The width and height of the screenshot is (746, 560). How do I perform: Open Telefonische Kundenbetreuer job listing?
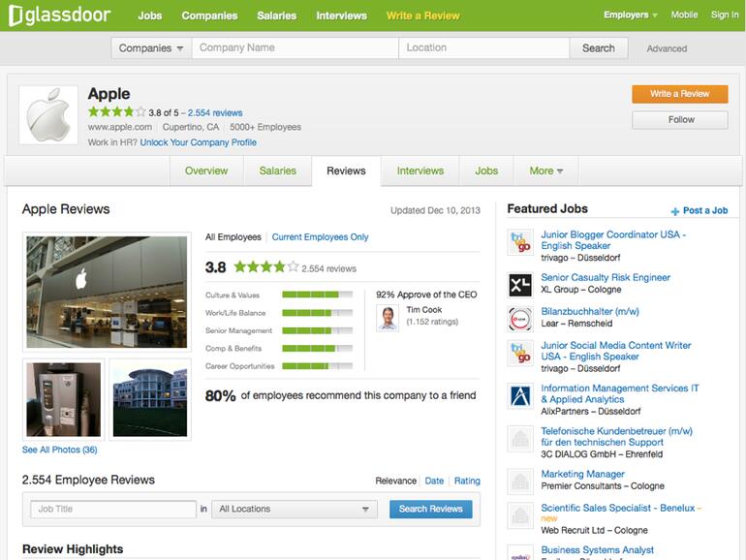click(x=616, y=437)
